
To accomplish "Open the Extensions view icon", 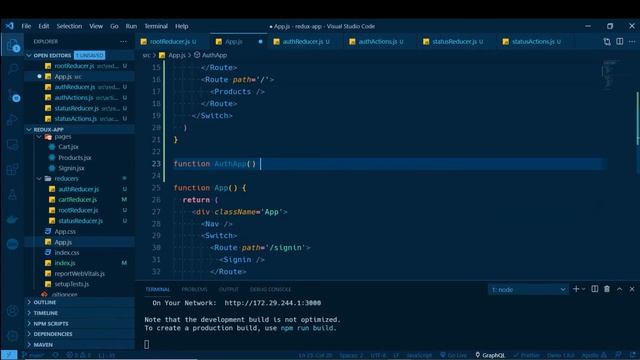I will (13, 169).
